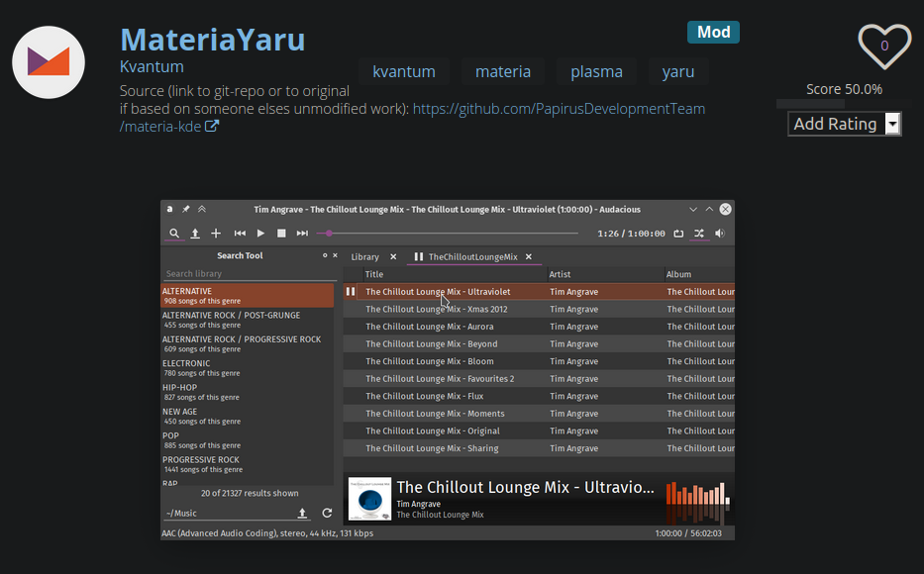Select track The Chillout Lounge Mix - Xmas 2012
924x574 pixels.
539,309
